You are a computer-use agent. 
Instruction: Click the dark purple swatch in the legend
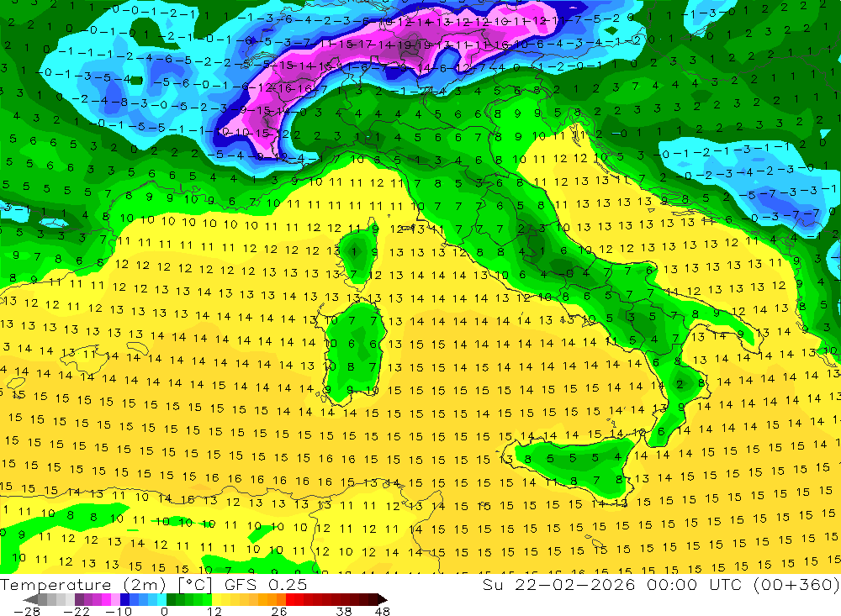coord(79,600)
